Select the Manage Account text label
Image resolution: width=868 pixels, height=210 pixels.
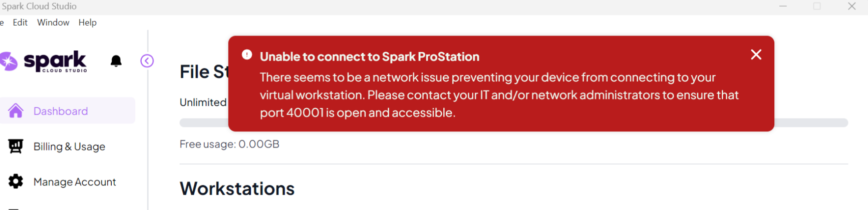pos(75,182)
